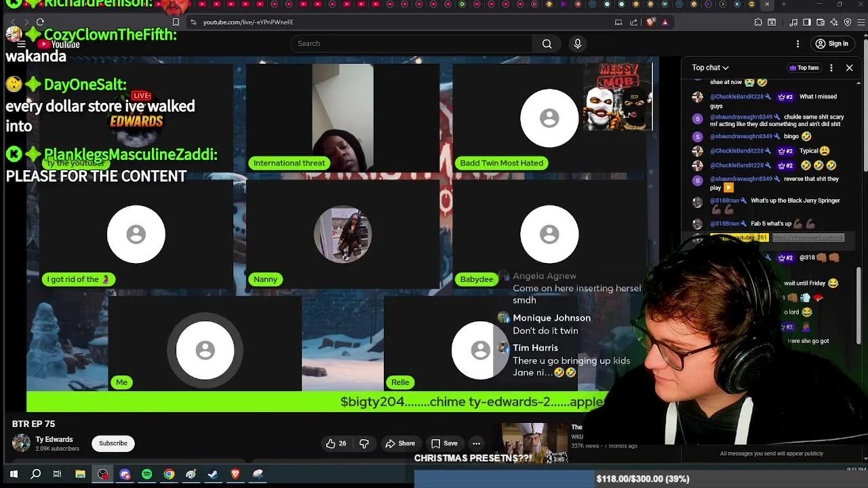Viewport: 868px width, 488px height.
Task: Start voice search with the microphone
Action: 577,43
